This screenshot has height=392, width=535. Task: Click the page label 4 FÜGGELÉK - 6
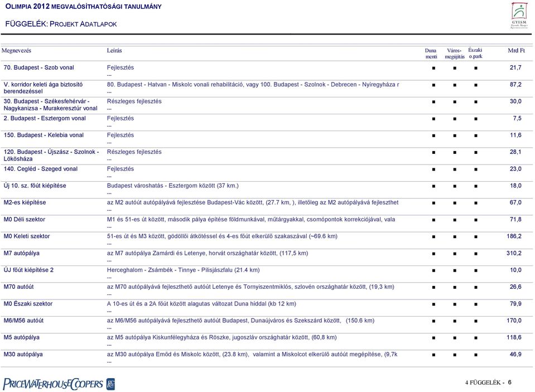click(x=488, y=383)
